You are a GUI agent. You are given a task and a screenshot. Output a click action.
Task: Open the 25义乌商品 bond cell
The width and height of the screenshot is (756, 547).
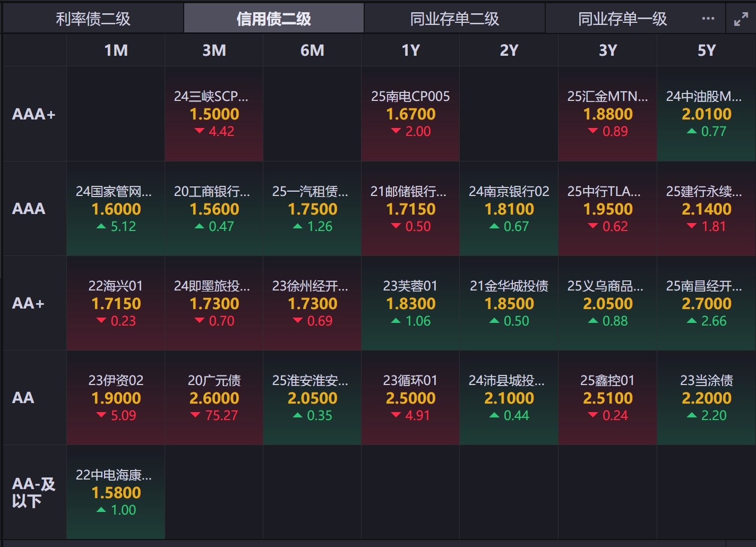pyautogui.click(x=608, y=303)
